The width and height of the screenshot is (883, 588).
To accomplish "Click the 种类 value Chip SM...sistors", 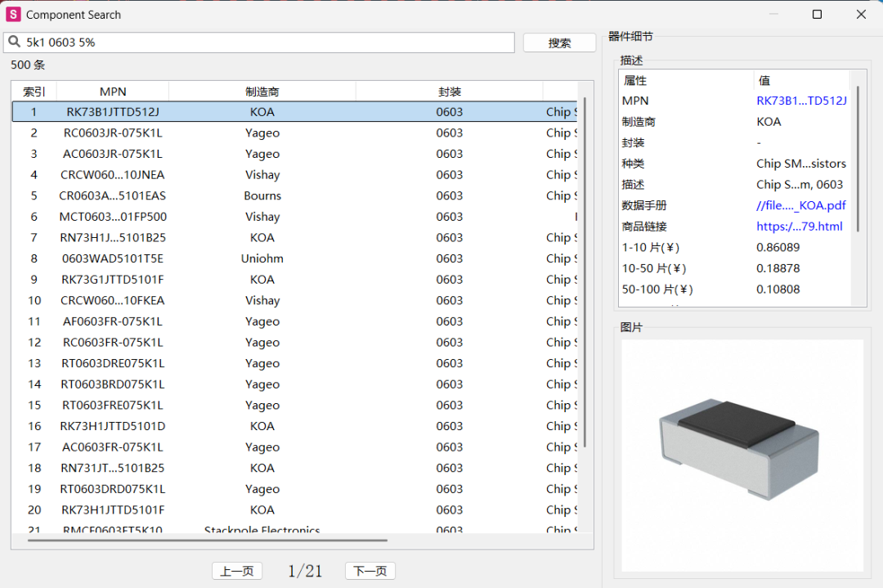I will point(800,164).
